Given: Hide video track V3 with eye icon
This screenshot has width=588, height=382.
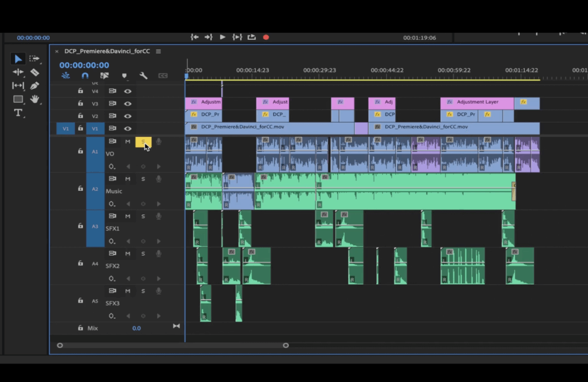Looking at the screenshot, I should (127, 104).
